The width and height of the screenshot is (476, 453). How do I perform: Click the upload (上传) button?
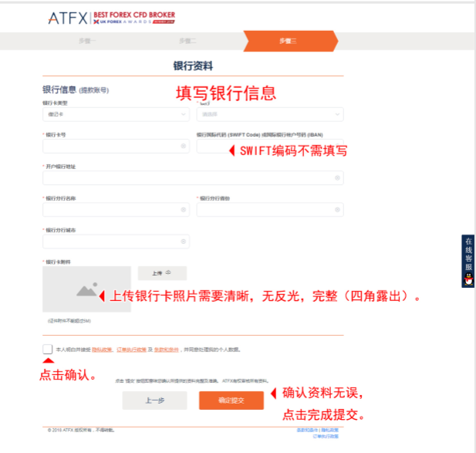click(162, 273)
